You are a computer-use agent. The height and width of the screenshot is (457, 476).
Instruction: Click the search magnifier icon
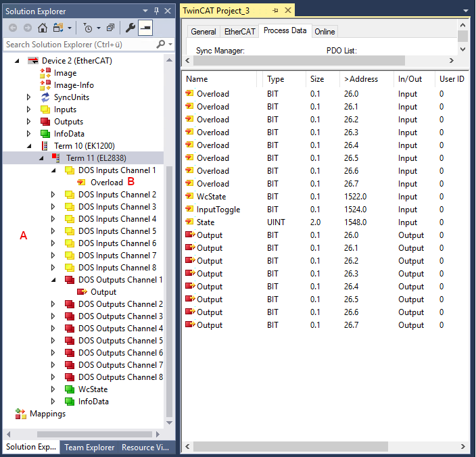[160, 44]
